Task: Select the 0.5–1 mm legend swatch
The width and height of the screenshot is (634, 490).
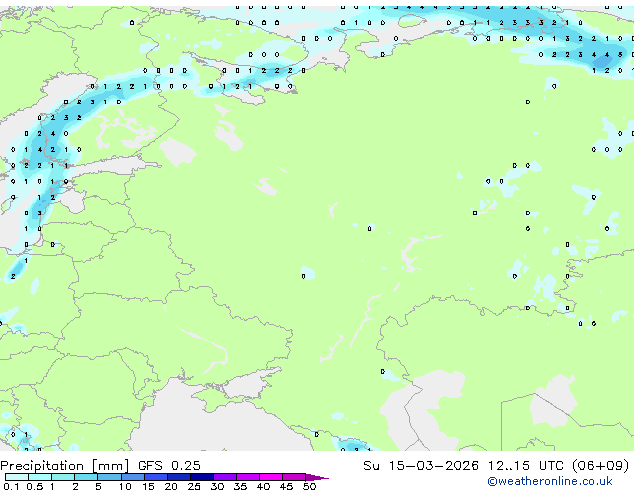Action: tap(40, 477)
